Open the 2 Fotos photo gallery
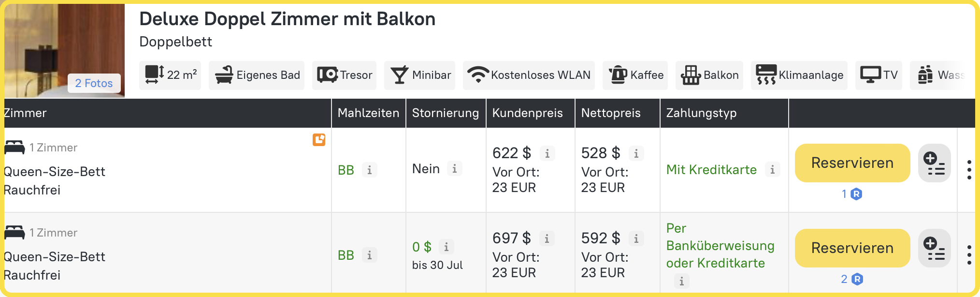Viewport: 980px width, 297px height. (x=94, y=83)
